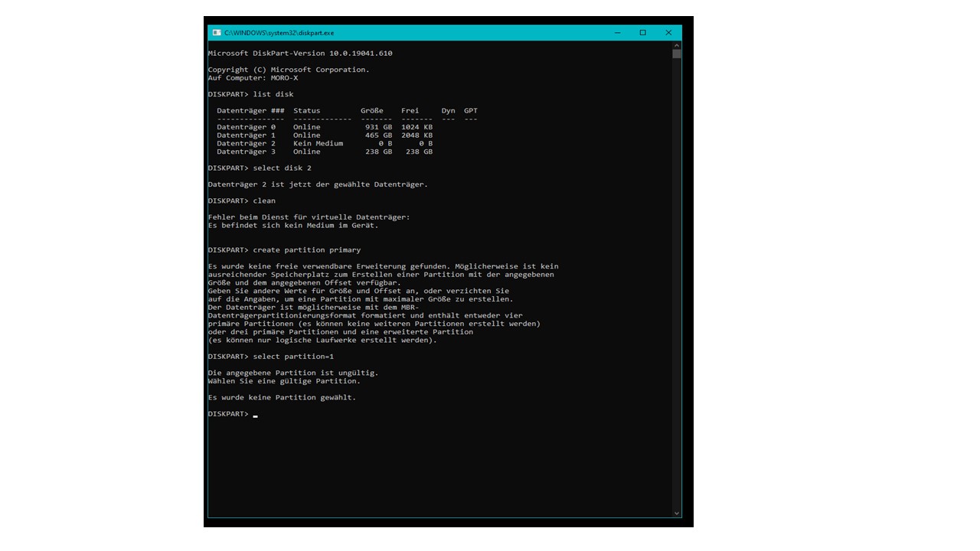Click the 'clean' command line
The image size is (980, 551).
(x=242, y=201)
